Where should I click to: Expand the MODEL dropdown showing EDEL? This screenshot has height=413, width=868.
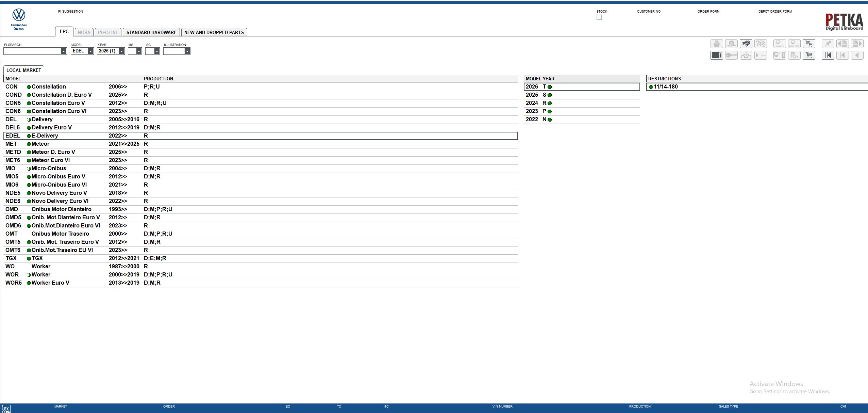(90, 51)
